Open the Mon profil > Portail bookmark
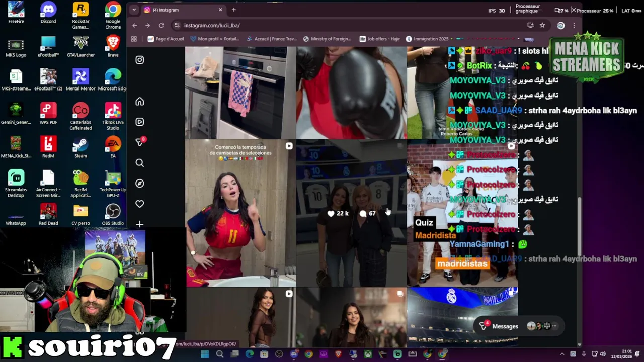This screenshot has width=644, height=362. (x=215, y=39)
